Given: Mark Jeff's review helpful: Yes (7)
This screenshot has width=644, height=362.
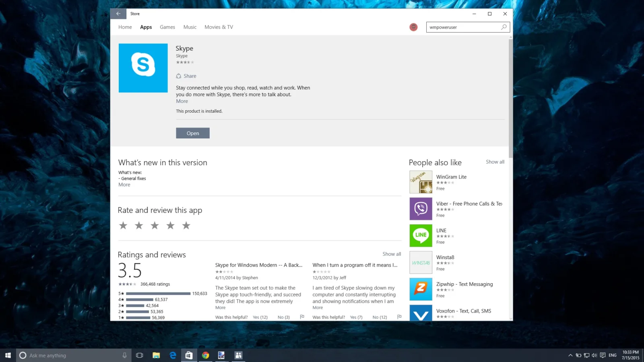Looking at the screenshot, I should click(x=356, y=317).
